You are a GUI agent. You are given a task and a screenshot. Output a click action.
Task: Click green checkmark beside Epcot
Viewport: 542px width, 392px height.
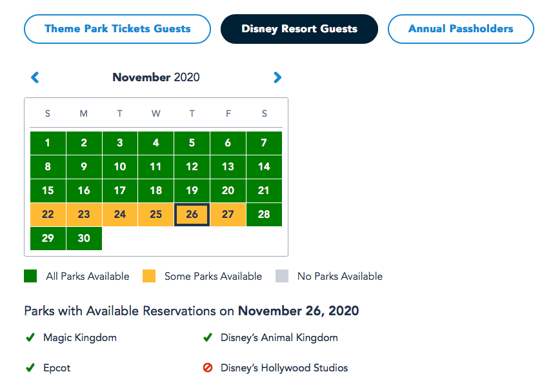click(30, 368)
